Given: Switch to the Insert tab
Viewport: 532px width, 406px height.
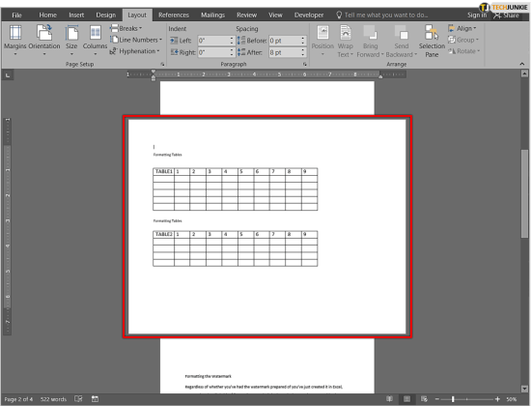Looking at the screenshot, I should (x=76, y=14).
